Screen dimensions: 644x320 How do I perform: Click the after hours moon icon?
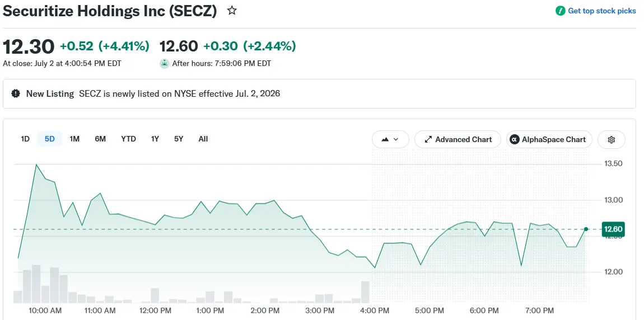(164, 64)
